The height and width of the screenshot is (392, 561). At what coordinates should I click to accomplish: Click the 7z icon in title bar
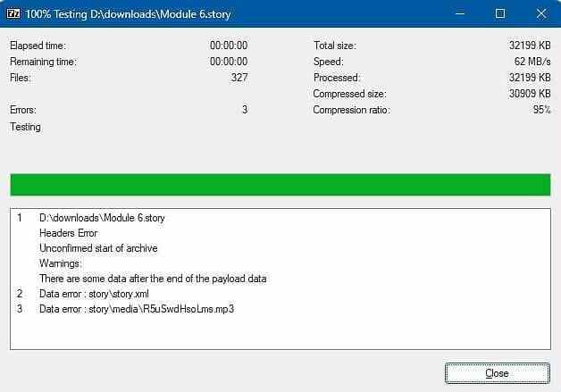pos(13,14)
